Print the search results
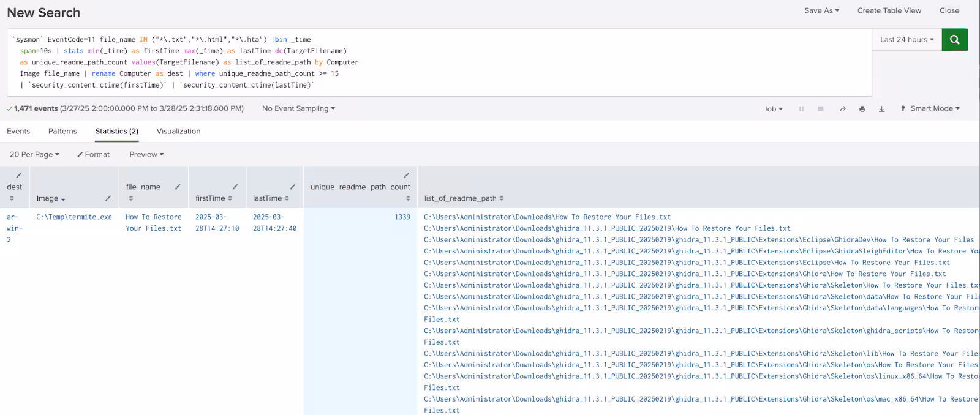980x415 pixels. (x=862, y=109)
